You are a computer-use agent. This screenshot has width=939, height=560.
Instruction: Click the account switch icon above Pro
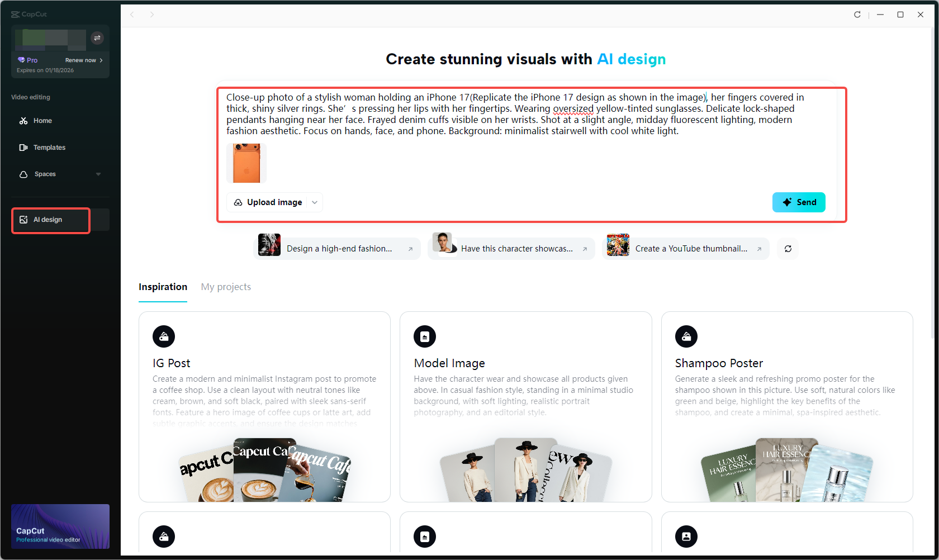[97, 38]
